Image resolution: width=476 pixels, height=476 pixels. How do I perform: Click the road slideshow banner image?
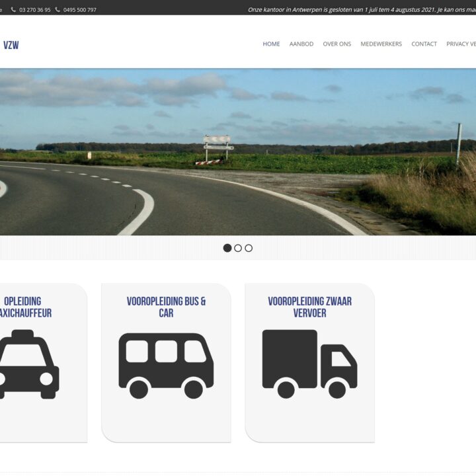pyautogui.click(x=238, y=152)
